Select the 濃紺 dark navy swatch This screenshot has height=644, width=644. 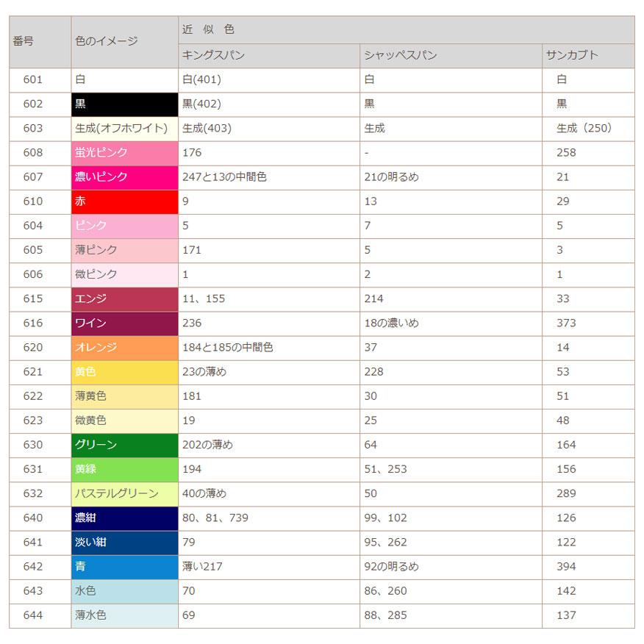click(x=124, y=518)
